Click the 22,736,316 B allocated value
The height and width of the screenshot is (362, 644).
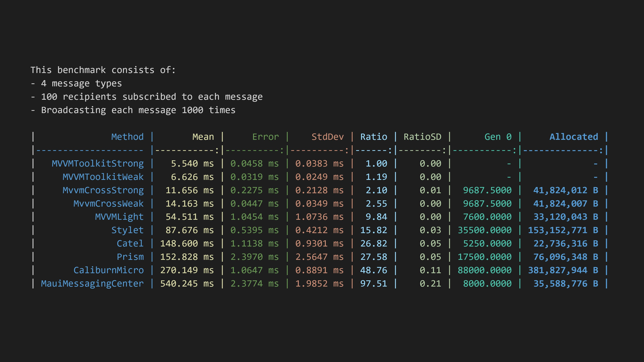566,244
